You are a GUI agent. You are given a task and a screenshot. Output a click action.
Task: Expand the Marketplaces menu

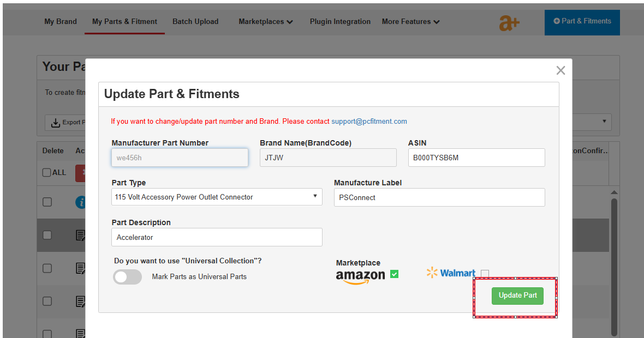coord(266,22)
